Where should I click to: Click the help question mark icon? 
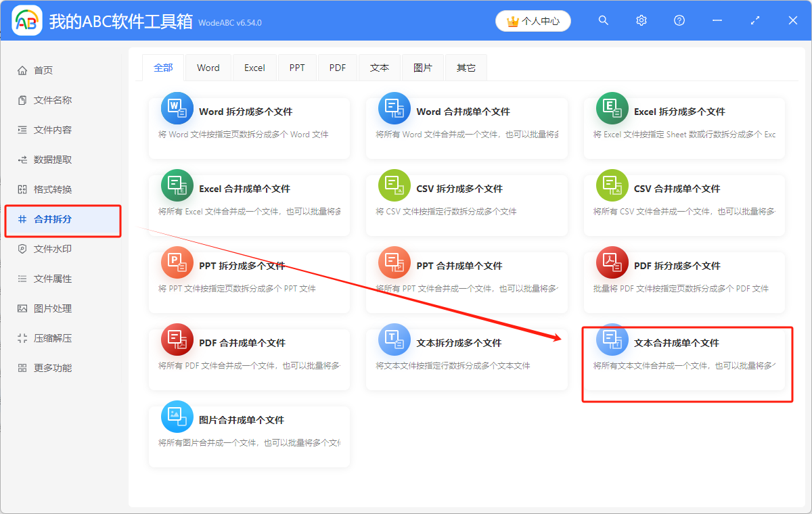(679, 20)
